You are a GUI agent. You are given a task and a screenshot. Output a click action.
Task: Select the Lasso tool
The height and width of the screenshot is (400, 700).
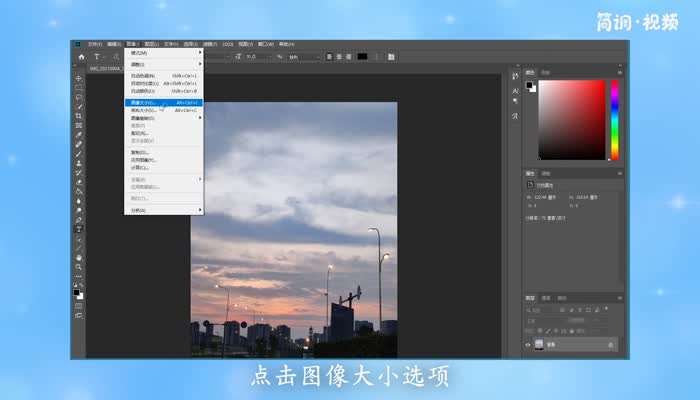click(x=79, y=97)
